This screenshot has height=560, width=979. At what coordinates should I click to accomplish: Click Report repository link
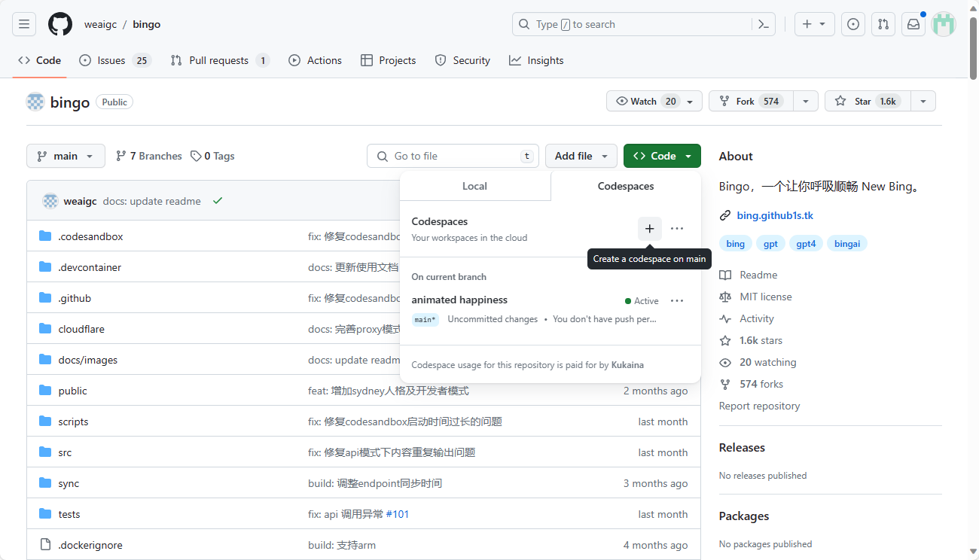(x=759, y=406)
